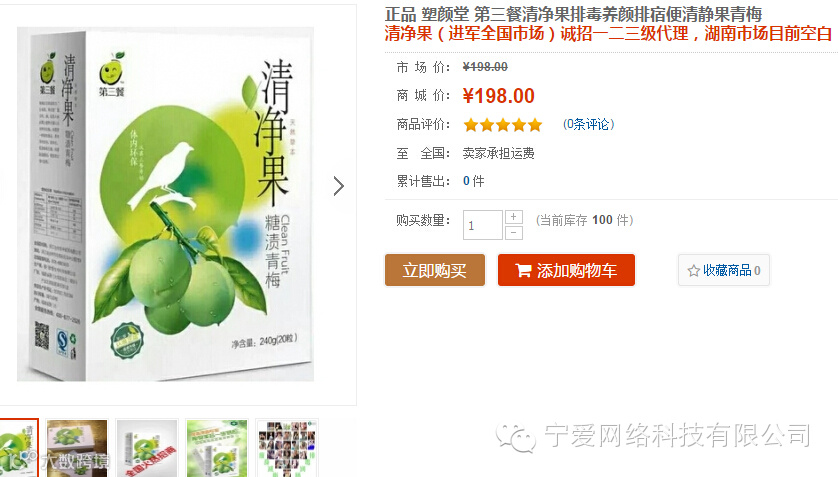Viewport: 838px width, 477px height.
Task: Click the next image arrow chevron
Action: tap(338, 186)
